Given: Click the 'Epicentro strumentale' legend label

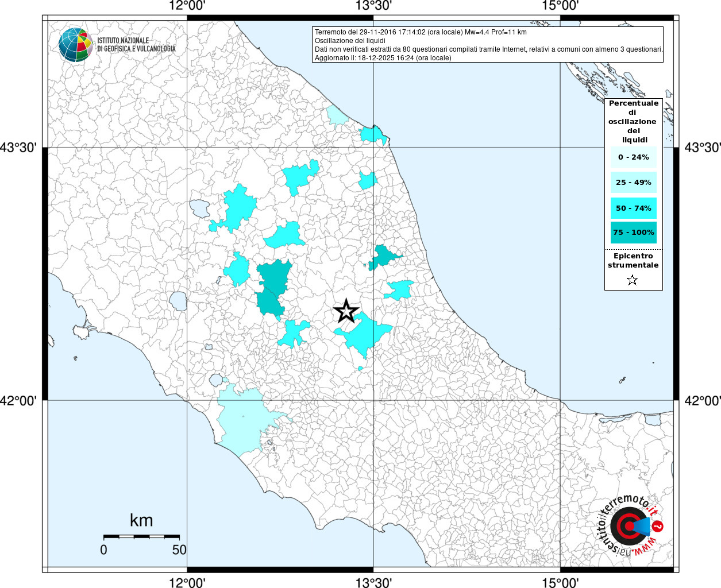Looking at the screenshot, I should tap(633, 261).
